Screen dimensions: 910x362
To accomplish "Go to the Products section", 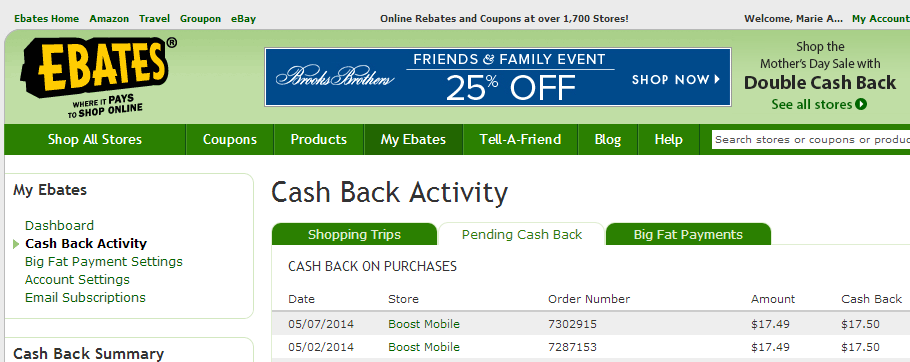I will 319,140.
